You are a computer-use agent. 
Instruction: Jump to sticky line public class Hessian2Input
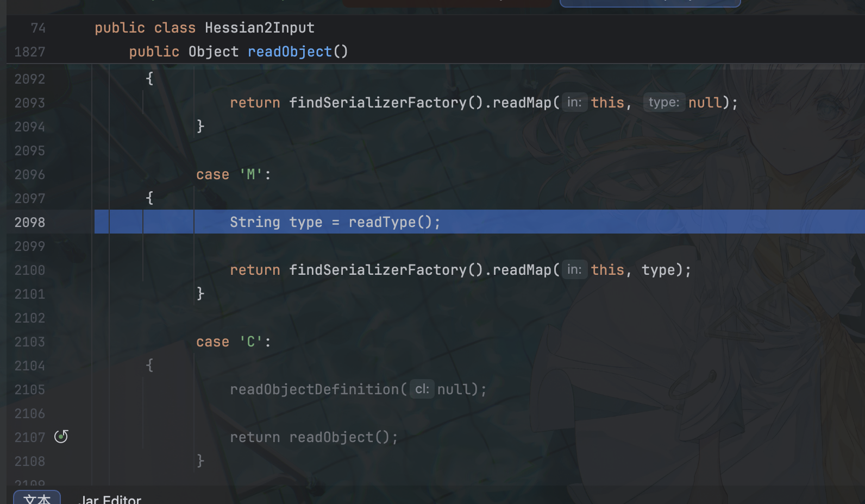pos(204,28)
